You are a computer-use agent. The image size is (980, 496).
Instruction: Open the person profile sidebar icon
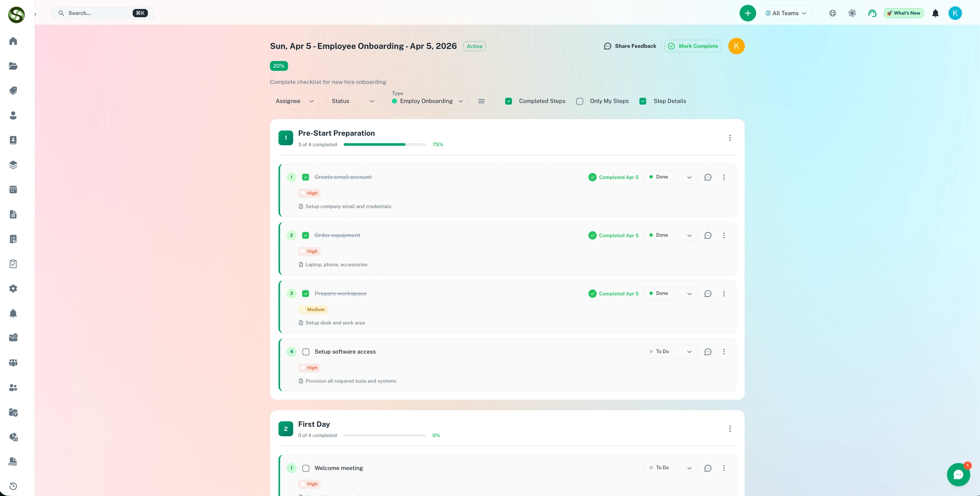tap(13, 115)
